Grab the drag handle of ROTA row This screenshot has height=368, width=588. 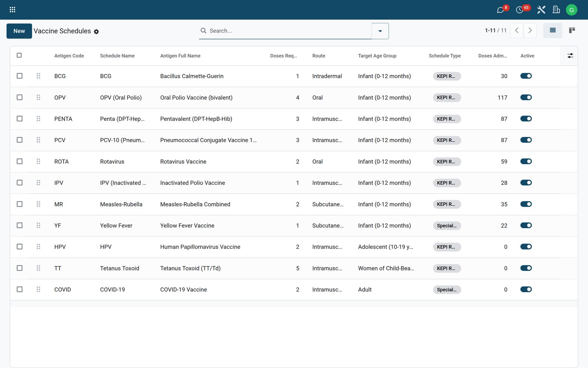coord(38,162)
